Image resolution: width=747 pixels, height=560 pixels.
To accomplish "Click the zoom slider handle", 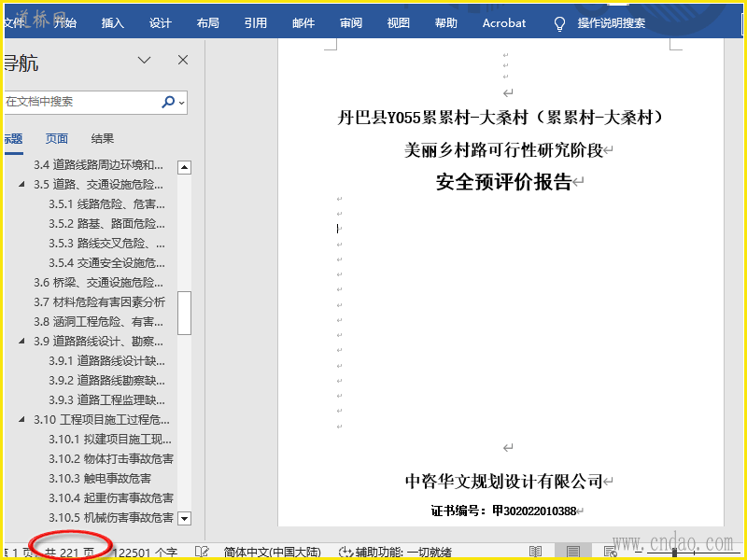I will click(674, 553).
